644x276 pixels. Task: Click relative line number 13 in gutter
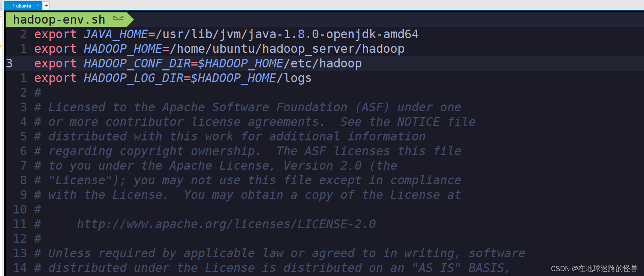(x=20, y=253)
